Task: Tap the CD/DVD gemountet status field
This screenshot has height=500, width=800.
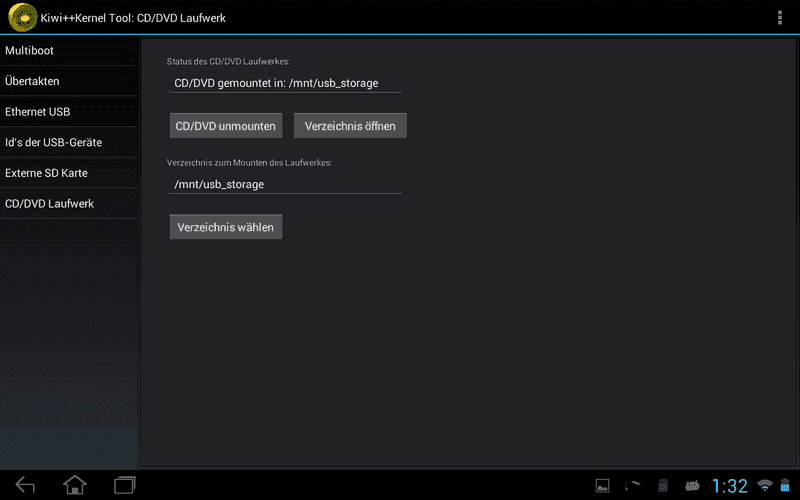Action: pos(285,83)
